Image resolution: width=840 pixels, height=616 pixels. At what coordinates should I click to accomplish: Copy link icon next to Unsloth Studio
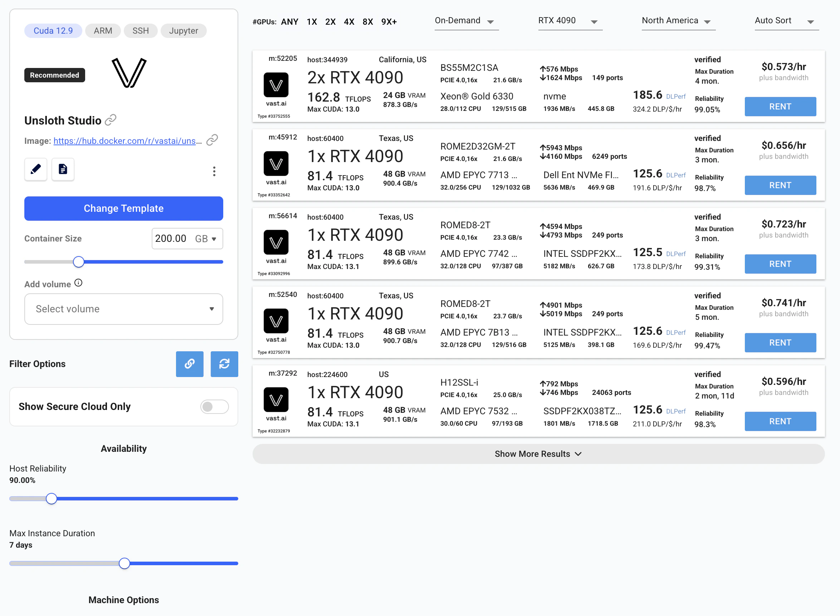coord(111,120)
